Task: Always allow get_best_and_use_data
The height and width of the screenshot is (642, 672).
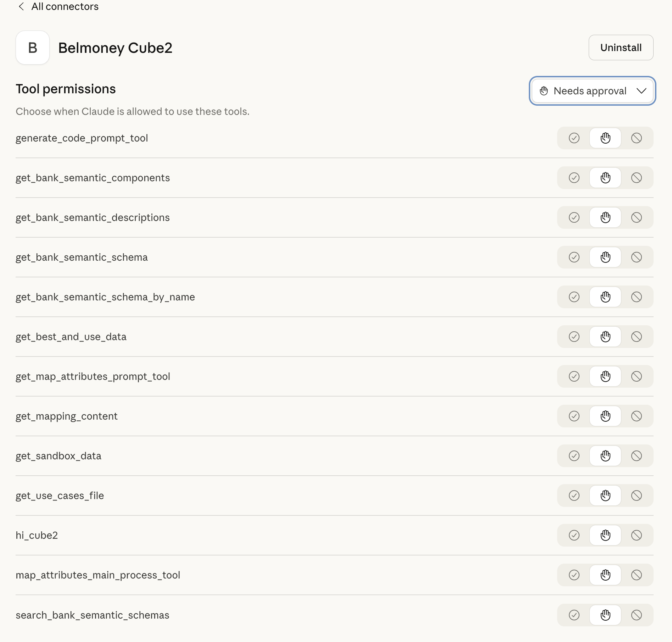Action: point(574,337)
